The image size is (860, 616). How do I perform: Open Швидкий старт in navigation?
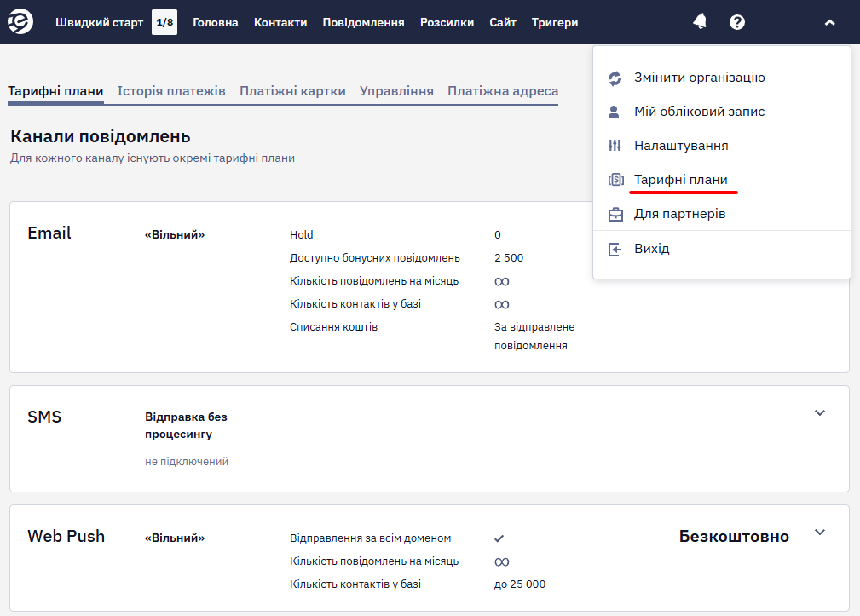click(x=99, y=22)
